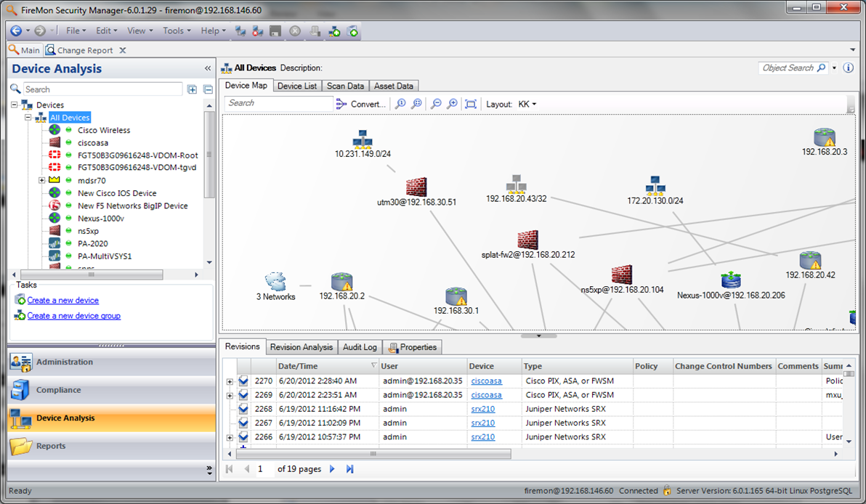Click the expand-all icon next to tree search
This screenshot has width=866, height=504.
click(x=193, y=89)
